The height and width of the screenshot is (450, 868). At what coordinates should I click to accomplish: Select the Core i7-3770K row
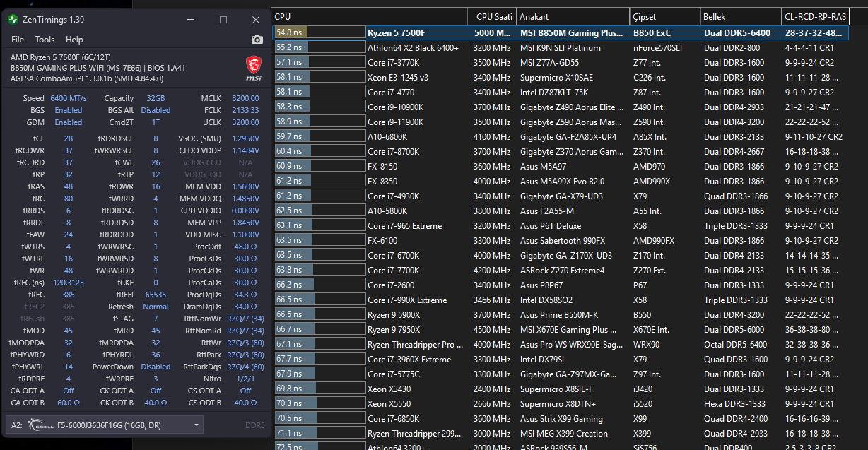[561, 62]
